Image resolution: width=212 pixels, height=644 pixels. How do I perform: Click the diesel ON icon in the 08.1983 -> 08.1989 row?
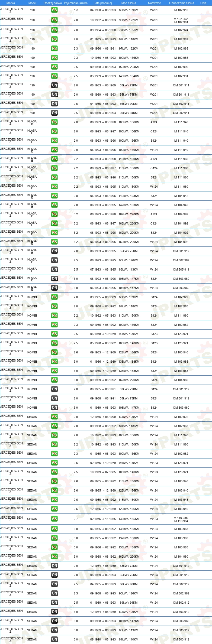(x=54, y=85)
